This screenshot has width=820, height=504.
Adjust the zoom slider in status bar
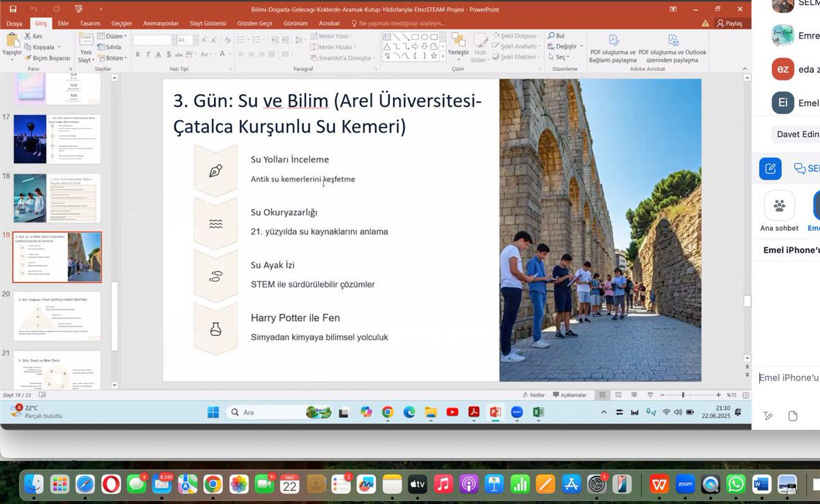coord(683,395)
